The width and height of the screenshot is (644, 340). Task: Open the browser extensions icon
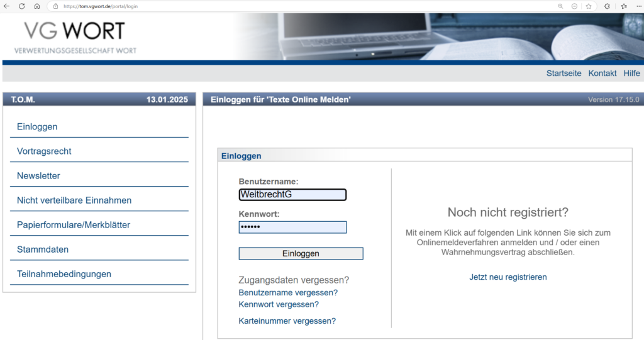[607, 6]
